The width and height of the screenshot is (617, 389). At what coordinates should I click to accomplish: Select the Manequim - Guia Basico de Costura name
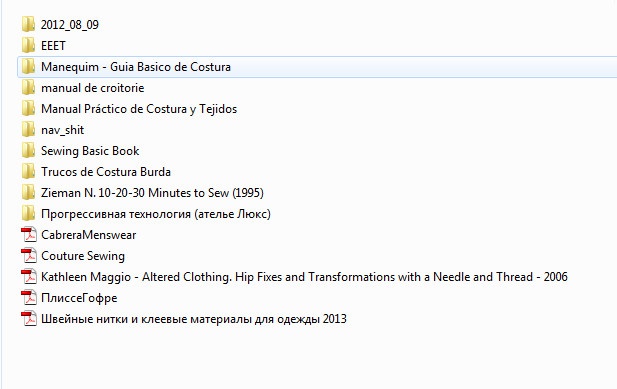click(136, 67)
